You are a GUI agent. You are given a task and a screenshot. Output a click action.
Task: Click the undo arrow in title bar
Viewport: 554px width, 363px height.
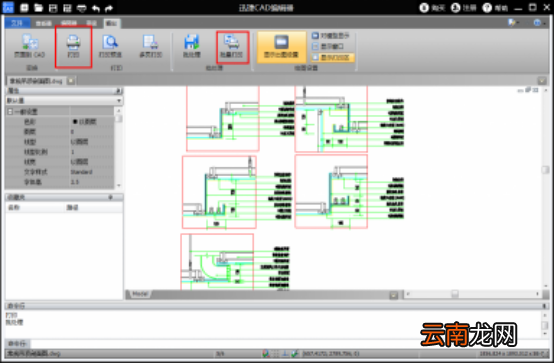96,8
